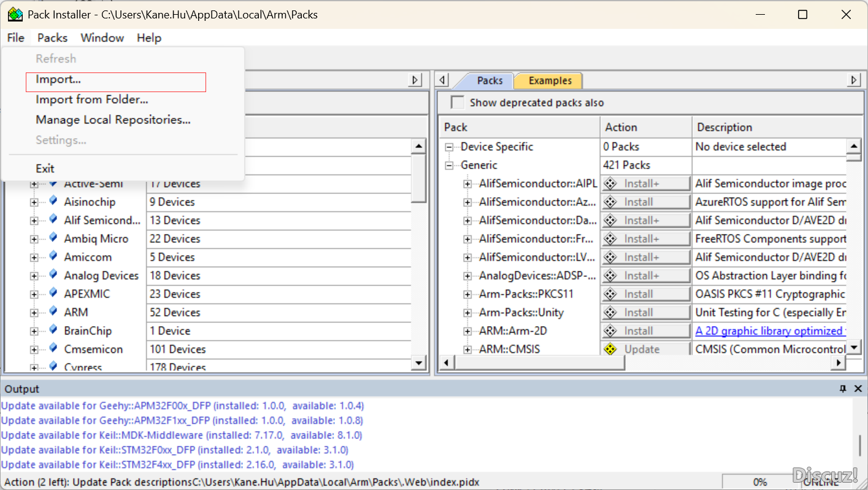This screenshot has width=868, height=490.
Task: Collapse the Device Specific packs group
Action: click(x=449, y=147)
